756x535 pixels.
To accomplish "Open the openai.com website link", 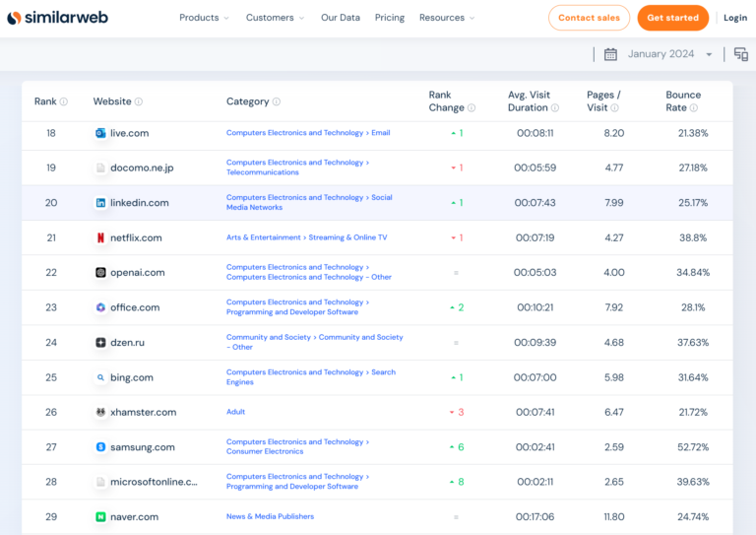I will [138, 273].
